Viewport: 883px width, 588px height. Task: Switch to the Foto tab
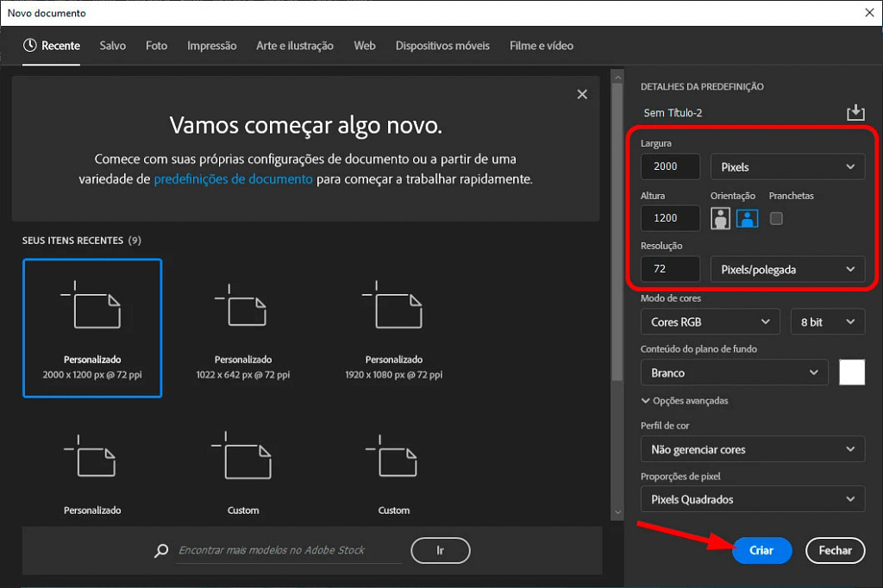point(156,46)
